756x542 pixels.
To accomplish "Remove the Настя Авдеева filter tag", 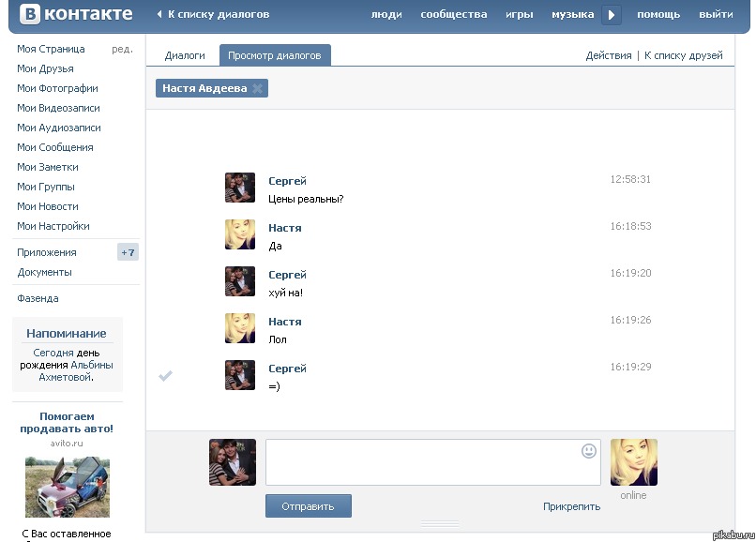I will point(257,88).
